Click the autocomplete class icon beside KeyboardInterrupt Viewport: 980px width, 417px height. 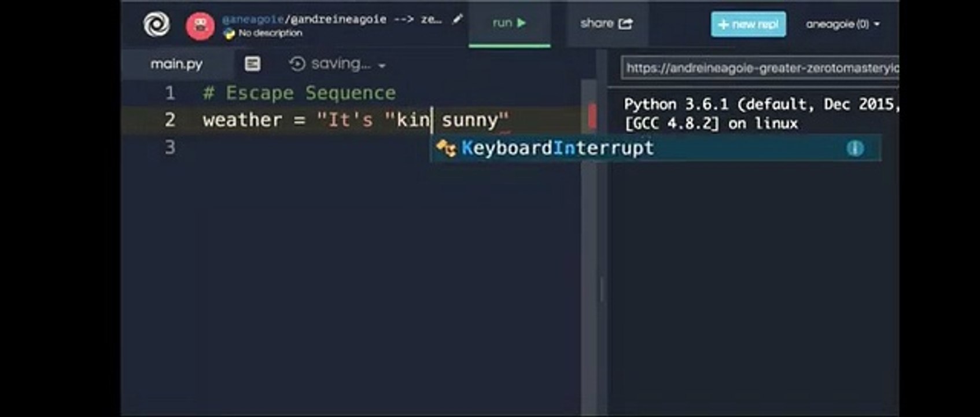446,148
